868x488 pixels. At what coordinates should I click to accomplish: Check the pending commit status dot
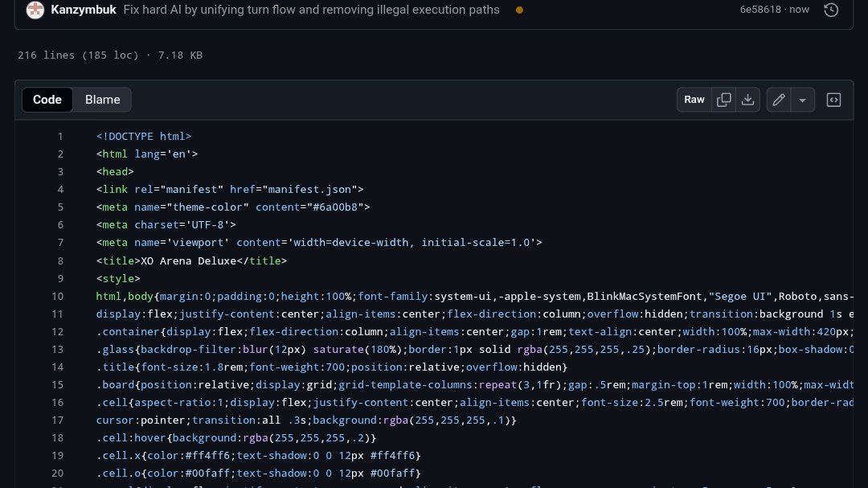[x=519, y=10]
